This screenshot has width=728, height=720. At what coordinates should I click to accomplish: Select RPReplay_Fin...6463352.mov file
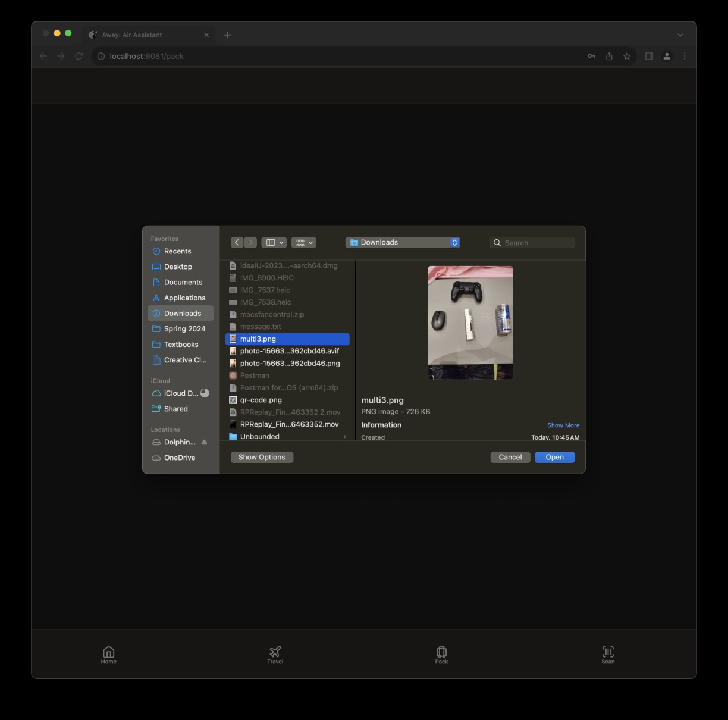[x=287, y=424]
